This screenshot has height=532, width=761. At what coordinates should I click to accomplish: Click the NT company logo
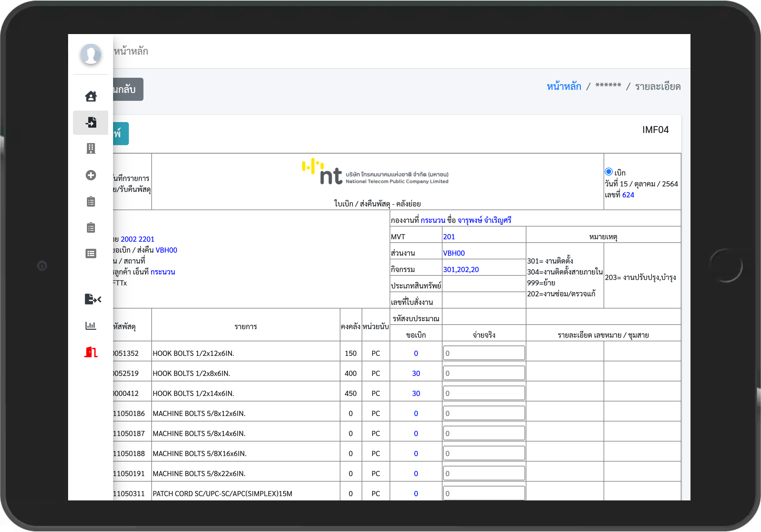click(x=375, y=172)
